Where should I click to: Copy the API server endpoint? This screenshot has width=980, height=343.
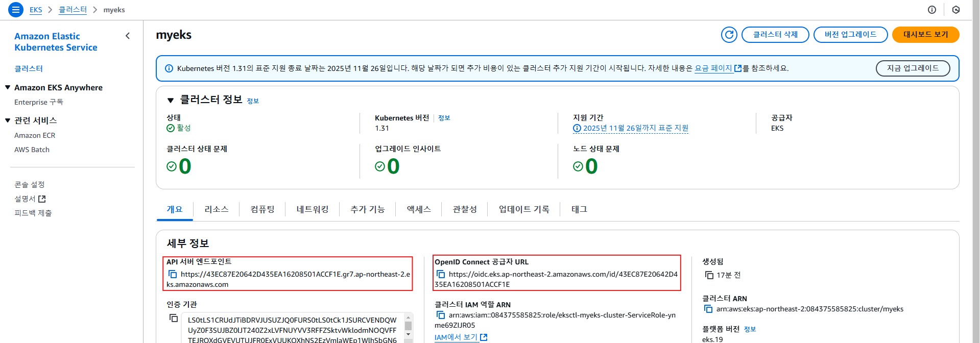click(173, 274)
